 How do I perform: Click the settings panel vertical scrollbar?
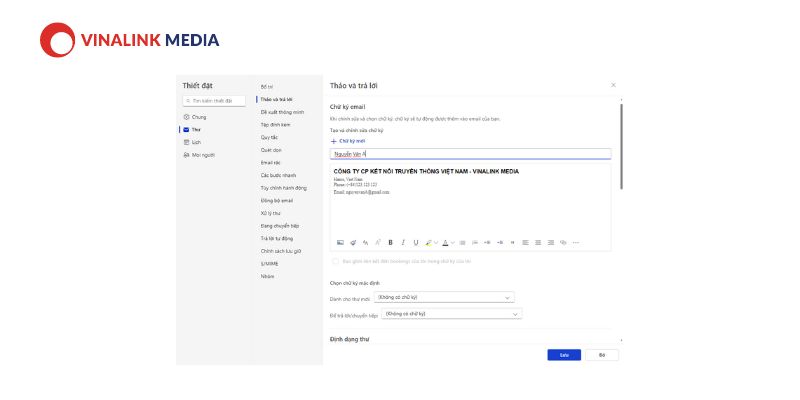point(621,147)
